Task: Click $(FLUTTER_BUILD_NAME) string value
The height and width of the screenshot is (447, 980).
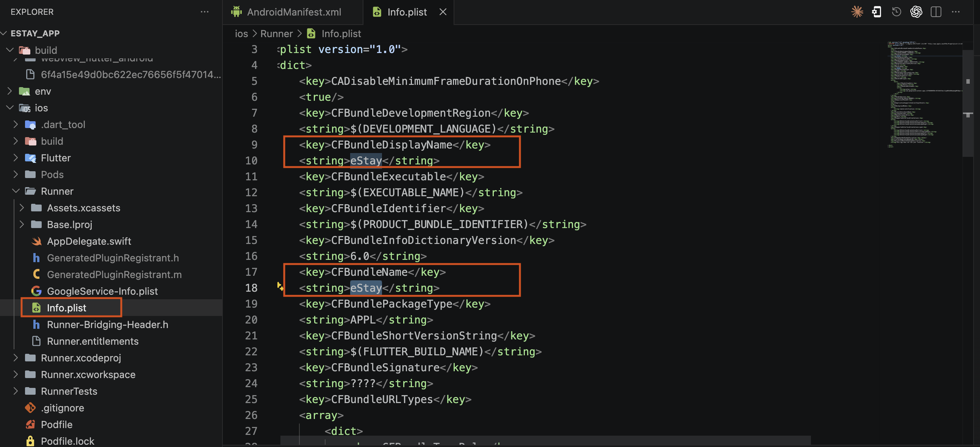Action: (417, 352)
